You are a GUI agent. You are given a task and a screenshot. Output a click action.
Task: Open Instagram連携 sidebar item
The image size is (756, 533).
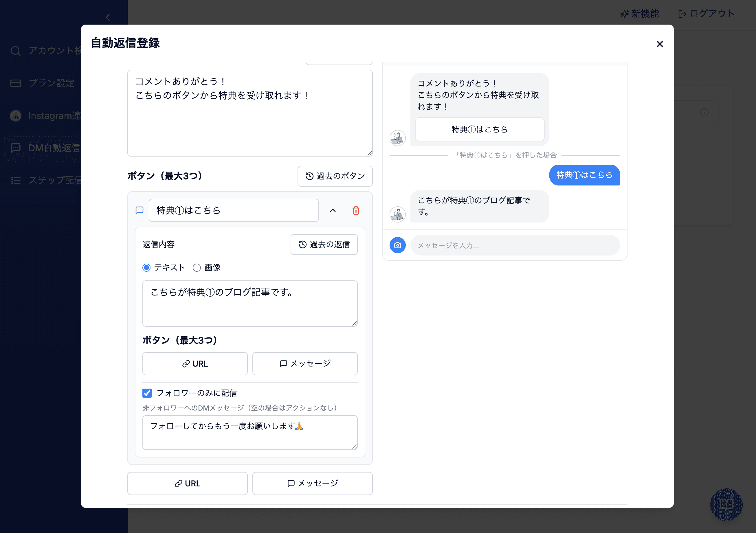coord(45,115)
